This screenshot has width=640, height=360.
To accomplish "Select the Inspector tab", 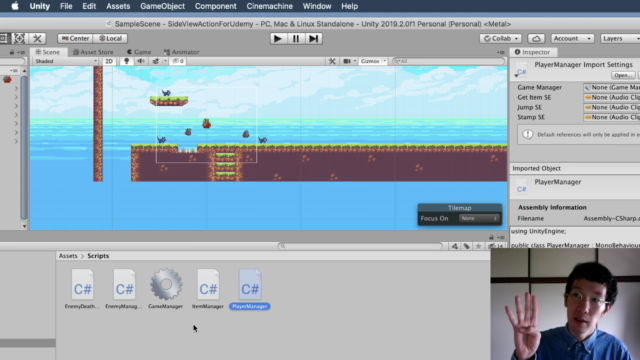I will point(532,52).
